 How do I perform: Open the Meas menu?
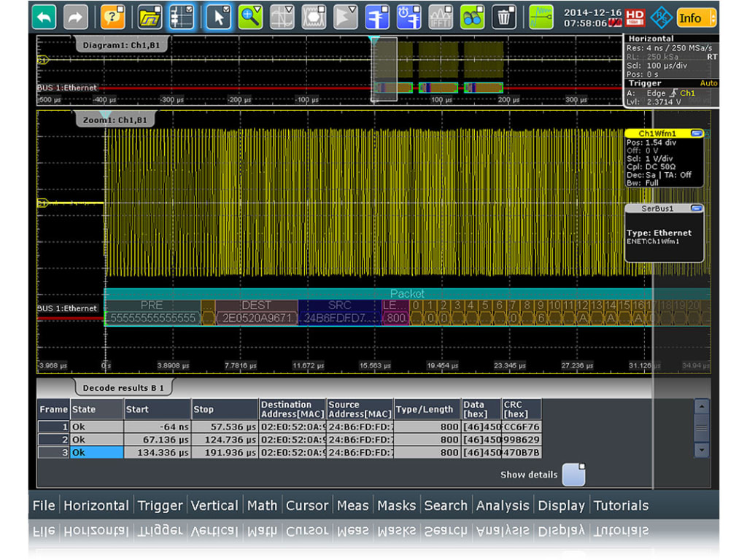tap(353, 505)
